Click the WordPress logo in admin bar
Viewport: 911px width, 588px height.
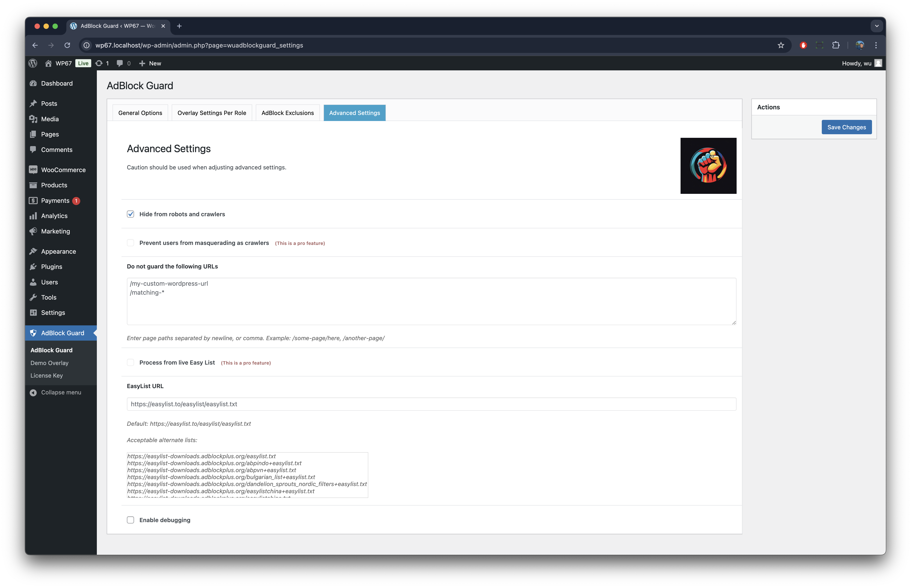click(33, 63)
